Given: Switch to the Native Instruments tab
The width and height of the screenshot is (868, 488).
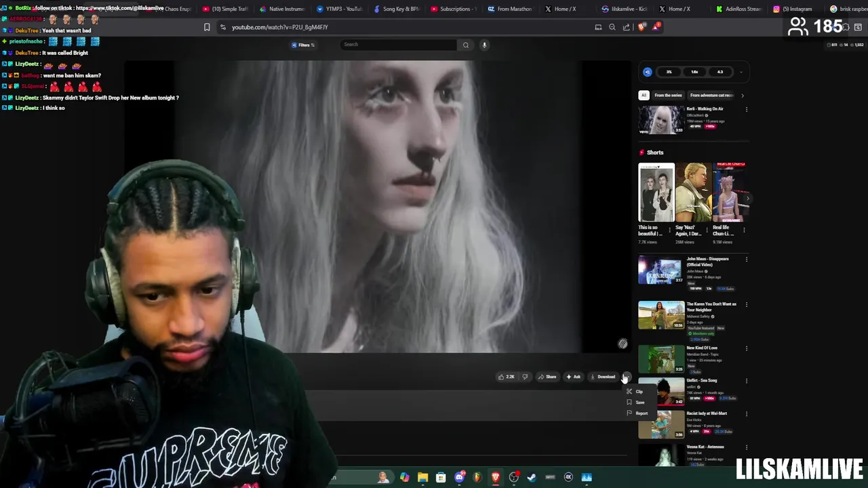Looking at the screenshot, I should (282, 9).
